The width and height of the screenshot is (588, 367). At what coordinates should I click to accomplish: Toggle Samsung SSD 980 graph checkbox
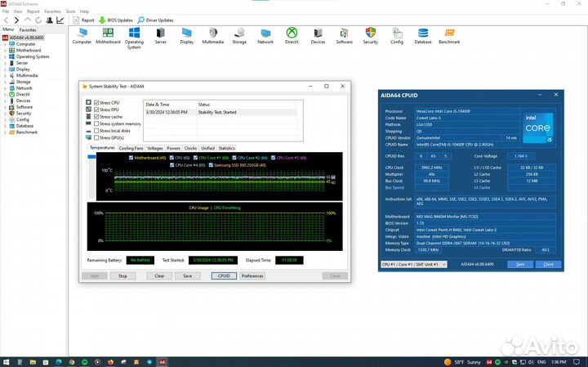[x=211, y=165]
